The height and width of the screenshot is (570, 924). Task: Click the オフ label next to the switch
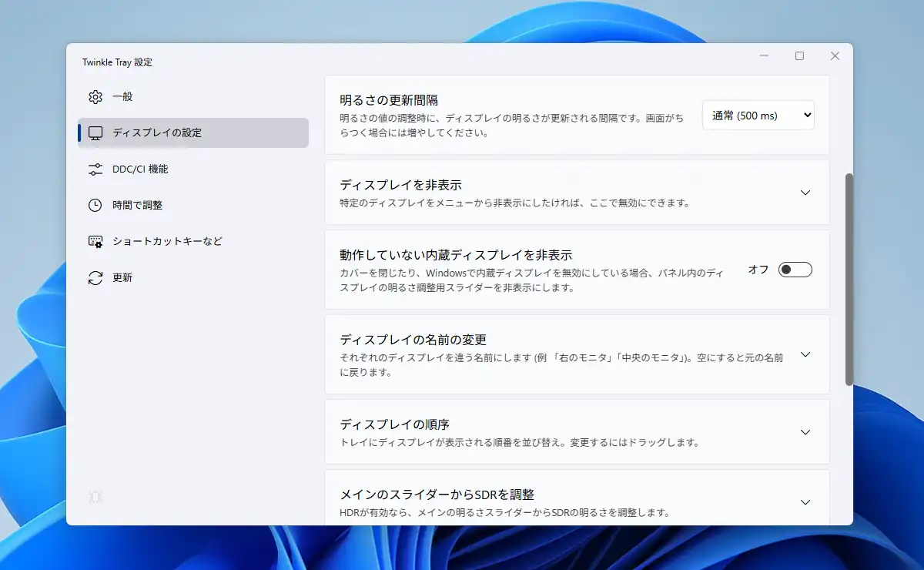[x=758, y=270]
